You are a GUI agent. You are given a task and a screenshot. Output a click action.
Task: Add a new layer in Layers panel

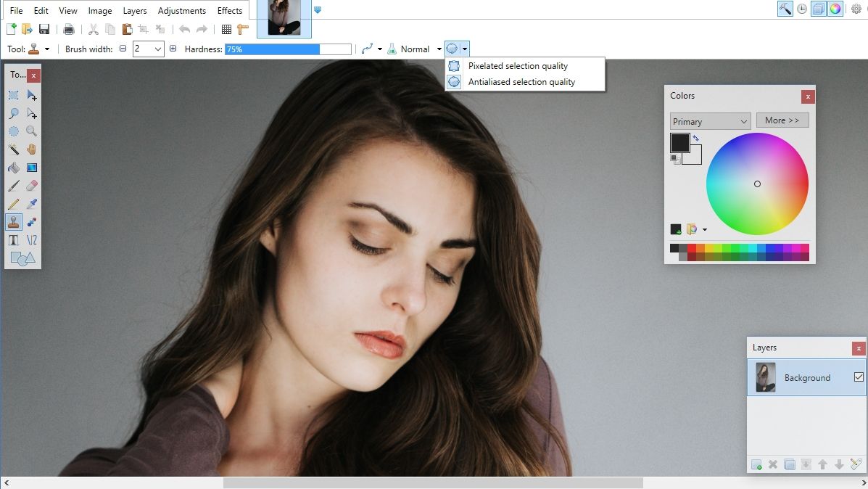point(756,464)
